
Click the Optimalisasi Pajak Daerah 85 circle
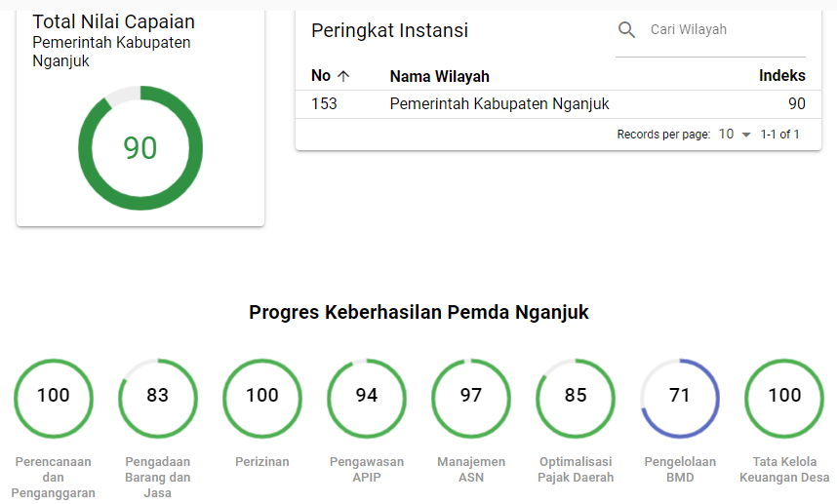576,399
